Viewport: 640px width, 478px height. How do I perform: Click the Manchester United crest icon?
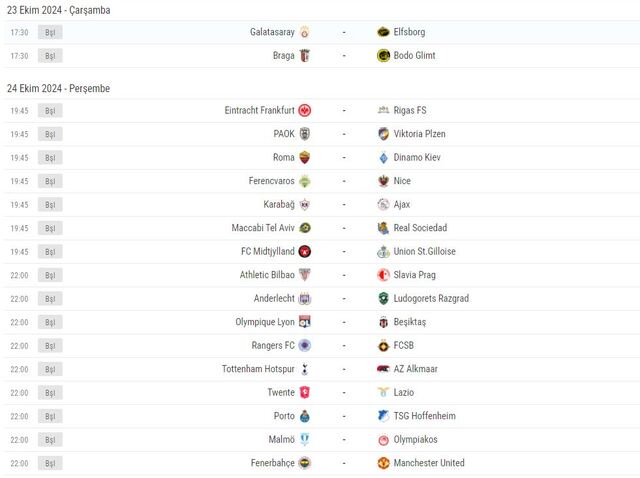[383, 463]
